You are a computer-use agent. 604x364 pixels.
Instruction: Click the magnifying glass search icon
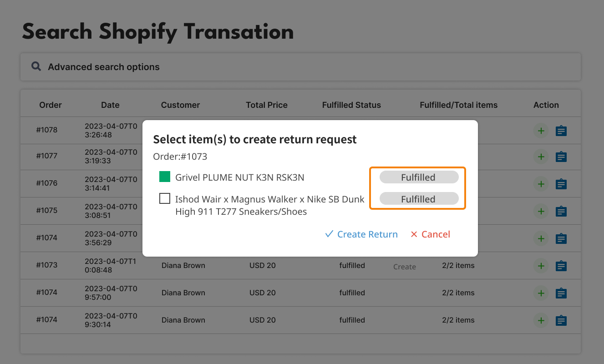point(36,66)
